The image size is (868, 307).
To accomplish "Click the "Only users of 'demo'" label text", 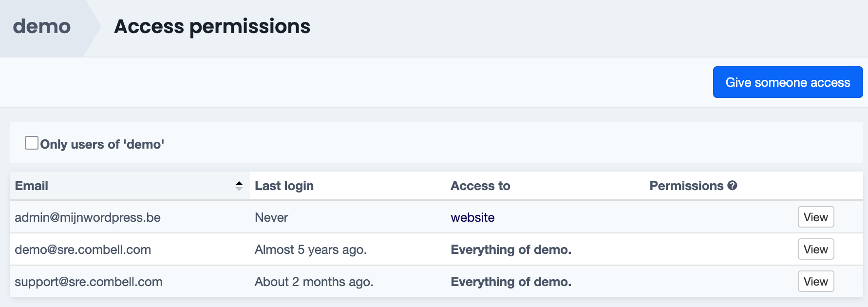I will point(102,144).
